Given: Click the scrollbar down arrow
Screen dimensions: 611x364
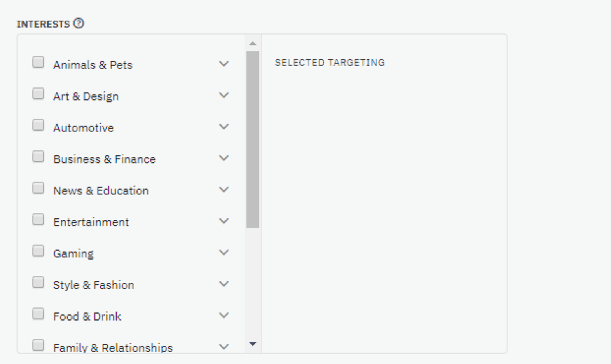Looking at the screenshot, I should click(253, 344).
